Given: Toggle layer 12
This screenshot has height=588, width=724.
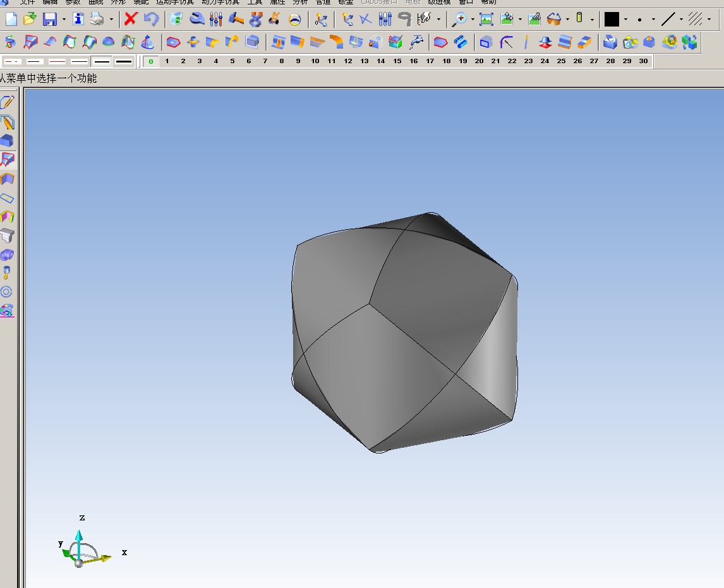Looking at the screenshot, I should point(347,61).
